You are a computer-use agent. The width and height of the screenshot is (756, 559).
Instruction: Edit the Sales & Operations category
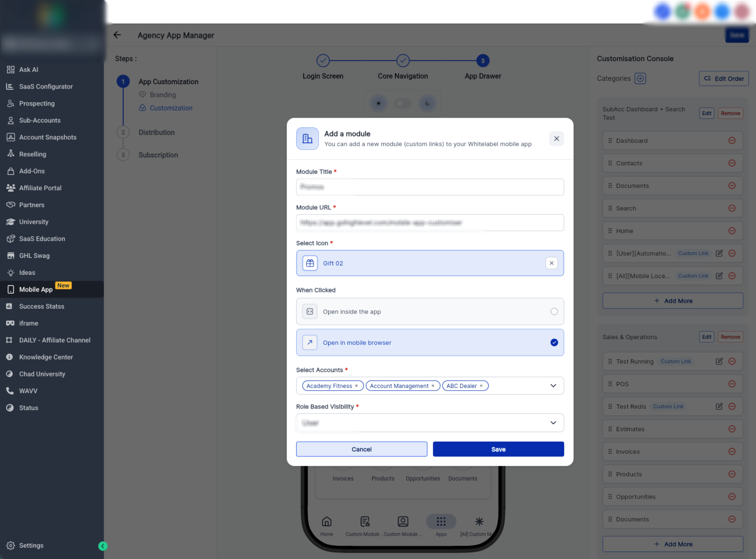pyautogui.click(x=706, y=337)
